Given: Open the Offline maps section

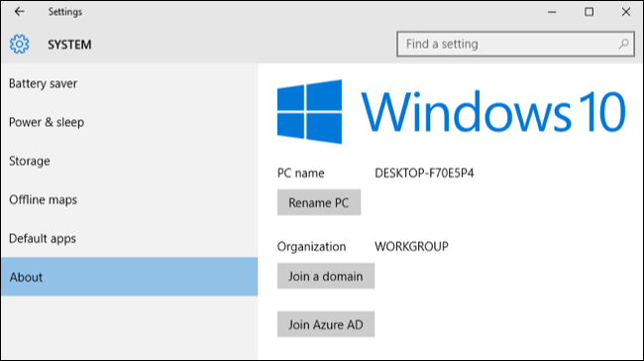Looking at the screenshot, I should tap(129, 199).
